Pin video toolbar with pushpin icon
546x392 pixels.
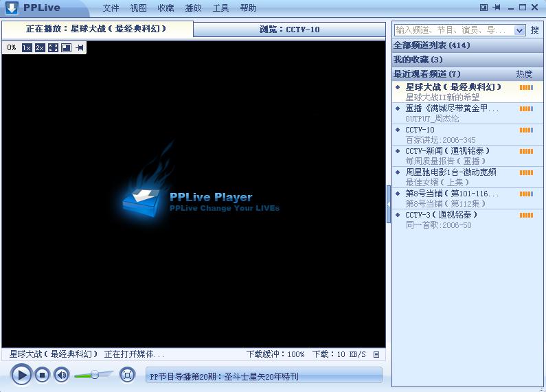click(x=80, y=47)
